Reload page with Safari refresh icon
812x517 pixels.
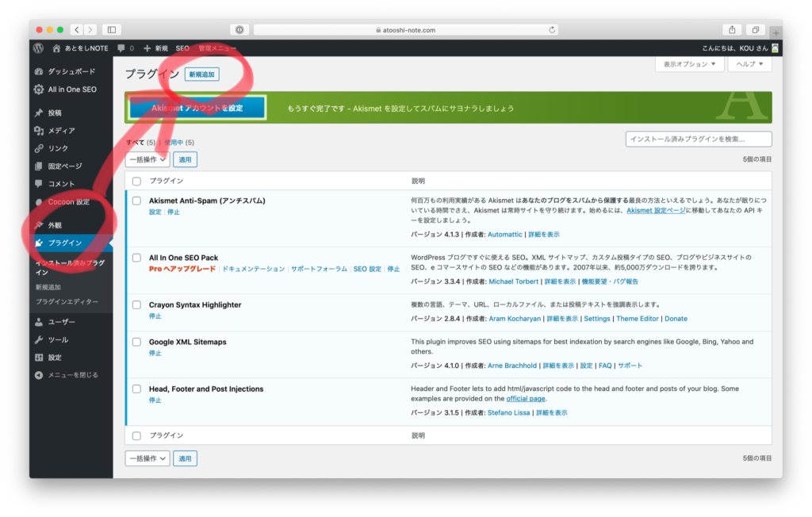[x=552, y=30]
